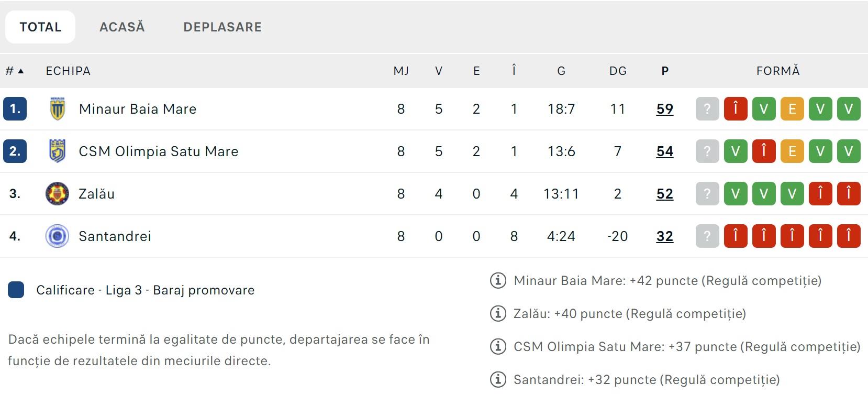The width and height of the screenshot is (868, 394).
Task: Switch to the DEPLASARE tab
Action: click(222, 27)
